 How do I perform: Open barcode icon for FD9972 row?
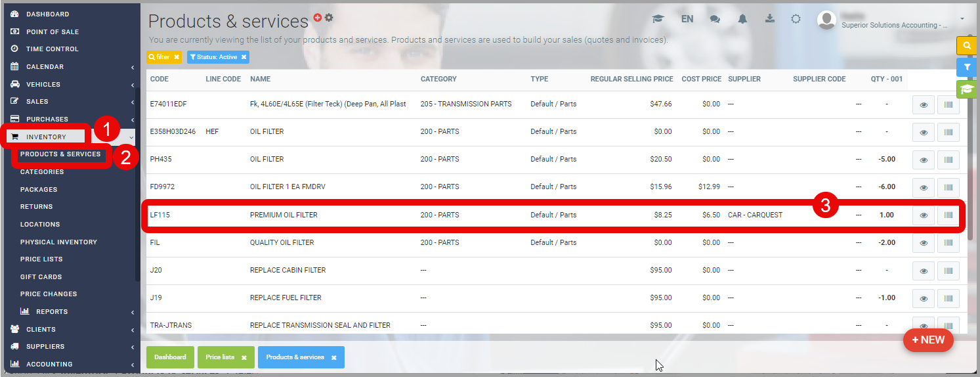[948, 187]
